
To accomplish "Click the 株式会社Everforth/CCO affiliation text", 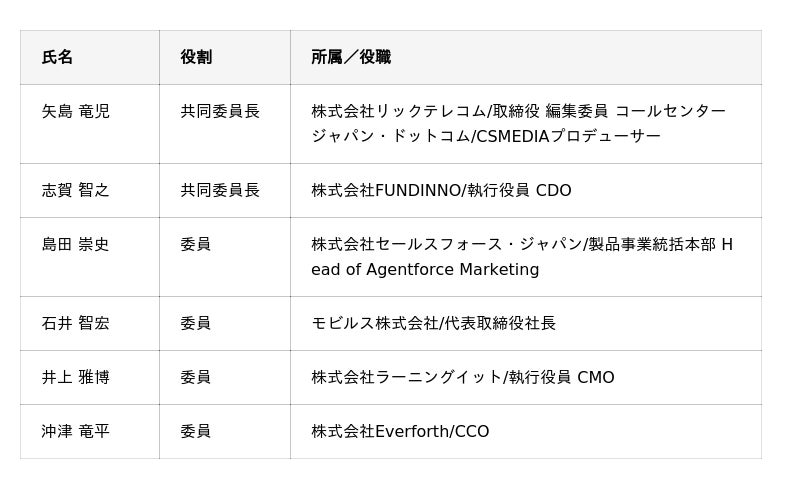I will coord(400,432).
